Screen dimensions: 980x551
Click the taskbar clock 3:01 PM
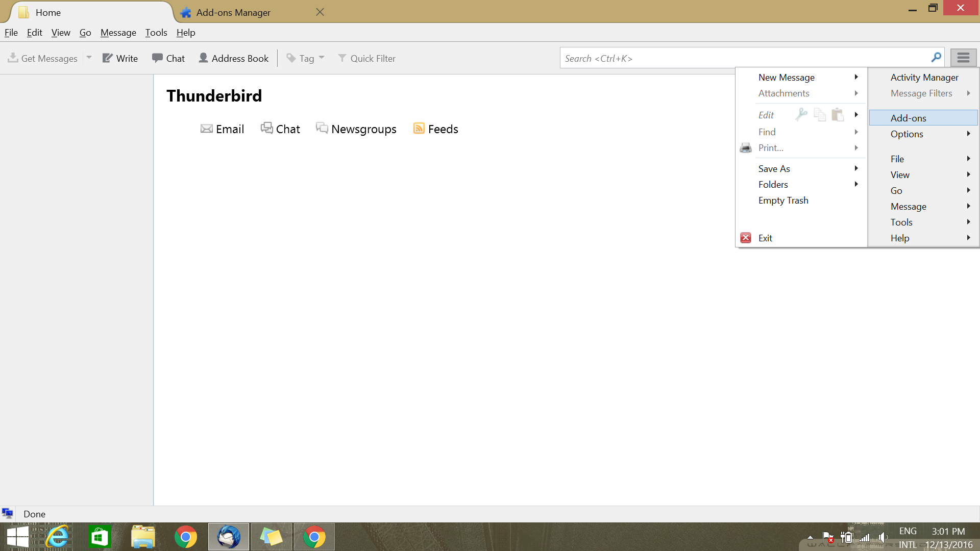coord(948,531)
